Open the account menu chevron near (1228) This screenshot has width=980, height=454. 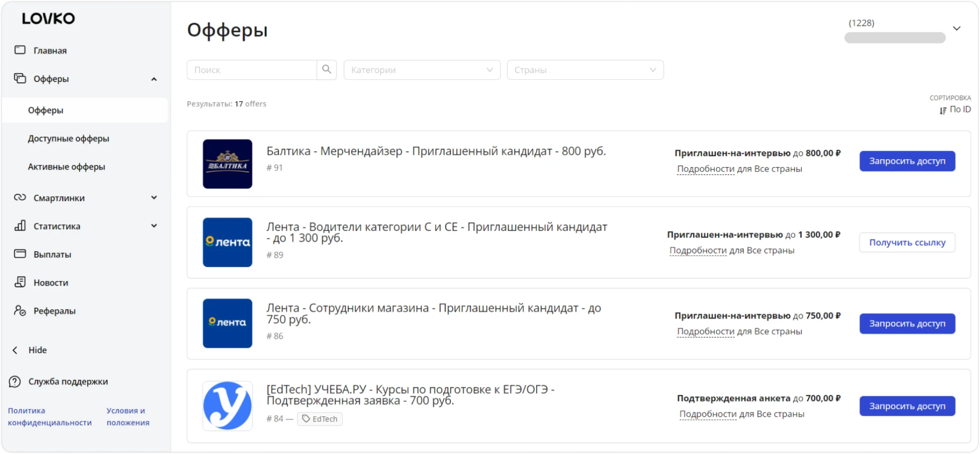coord(956,28)
